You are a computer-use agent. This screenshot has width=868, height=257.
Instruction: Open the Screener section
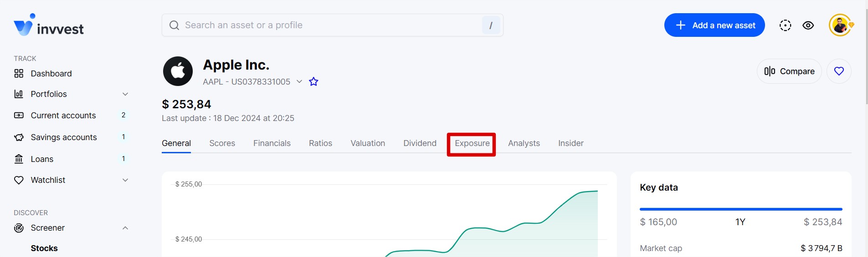47,228
